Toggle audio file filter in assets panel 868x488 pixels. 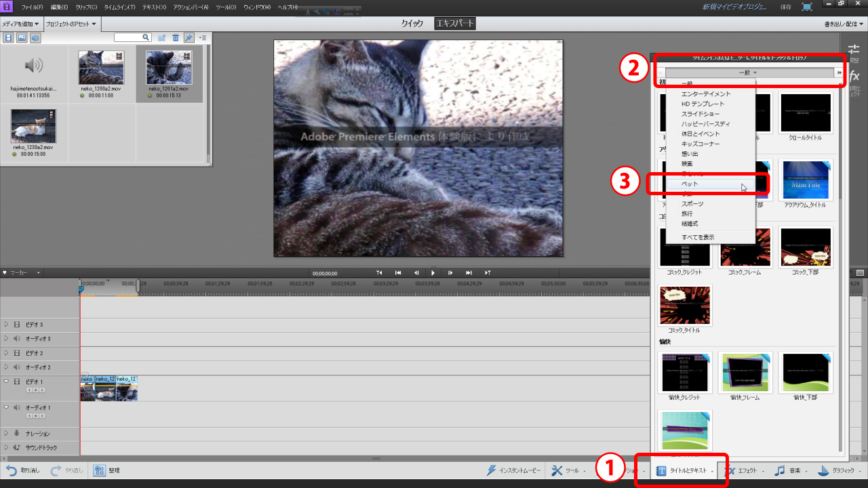point(35,38)
